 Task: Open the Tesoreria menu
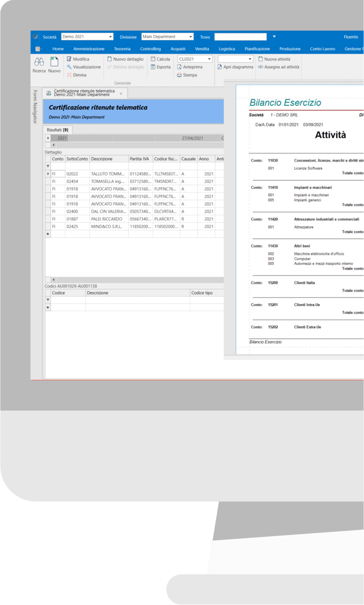point(122,49)
